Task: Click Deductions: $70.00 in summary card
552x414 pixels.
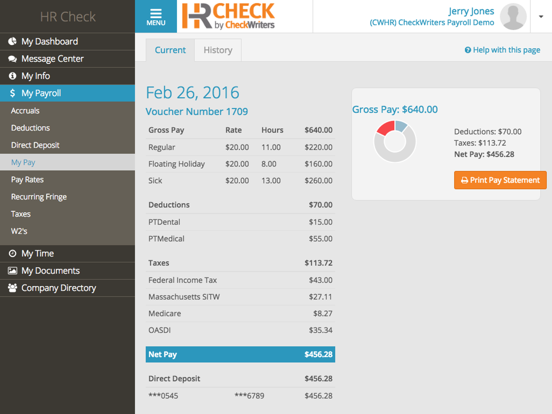Action: [x=488, y=132]
